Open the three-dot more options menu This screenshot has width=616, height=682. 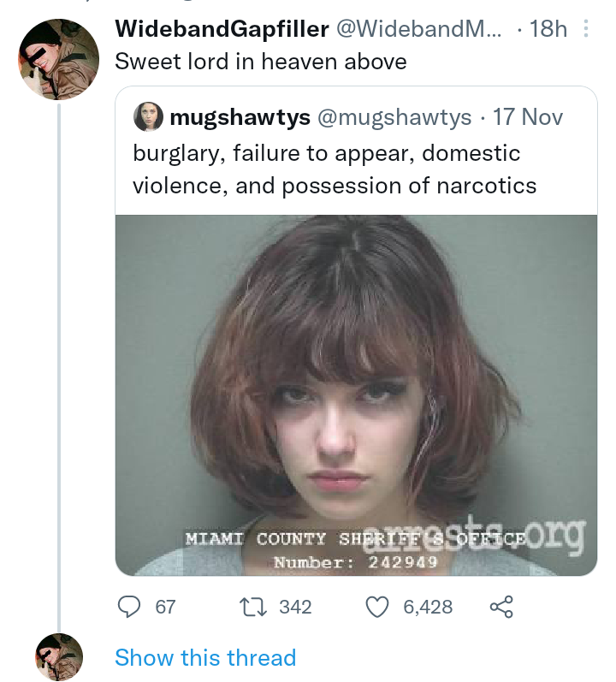point(586,29)
